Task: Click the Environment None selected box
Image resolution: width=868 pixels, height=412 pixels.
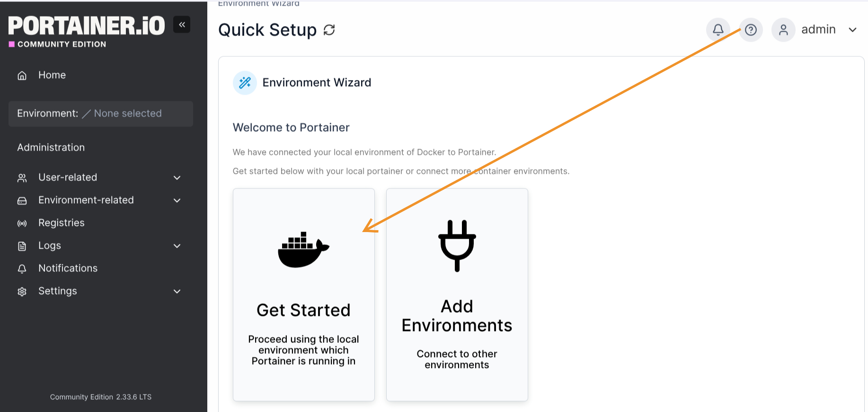Action: click(100, 114)
